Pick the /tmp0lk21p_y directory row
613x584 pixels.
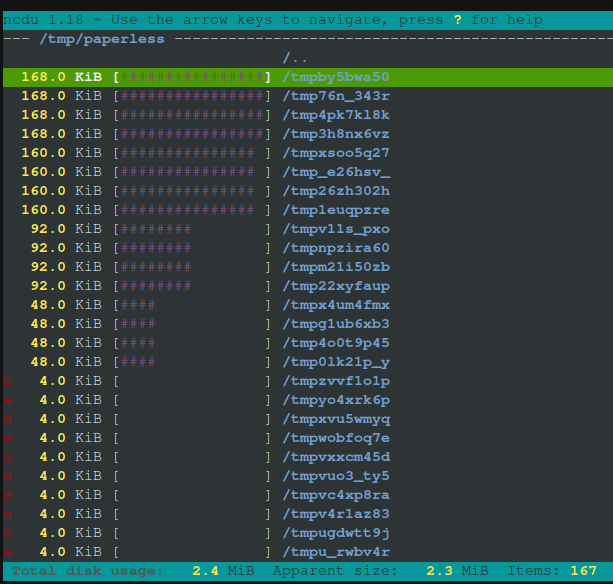pos(336,362)
